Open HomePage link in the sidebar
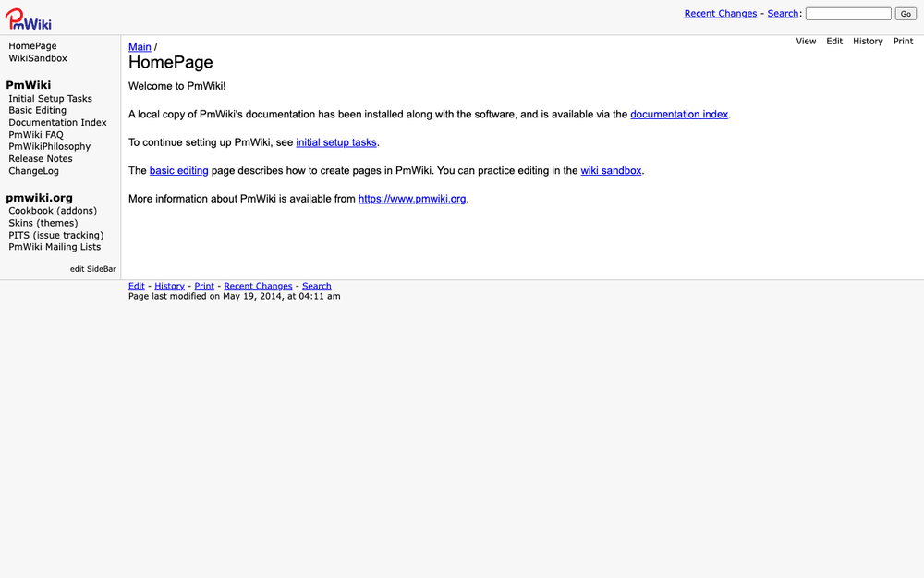This screenshot has width=924, height=578. (32, 46)
